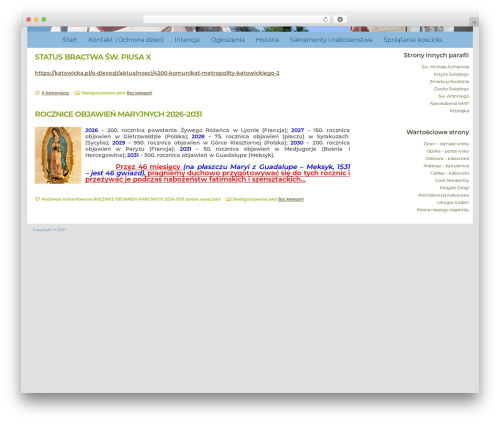
Task: Click the folder icon under STATUS BRACTWA post
Action: [x=77, y=93]
